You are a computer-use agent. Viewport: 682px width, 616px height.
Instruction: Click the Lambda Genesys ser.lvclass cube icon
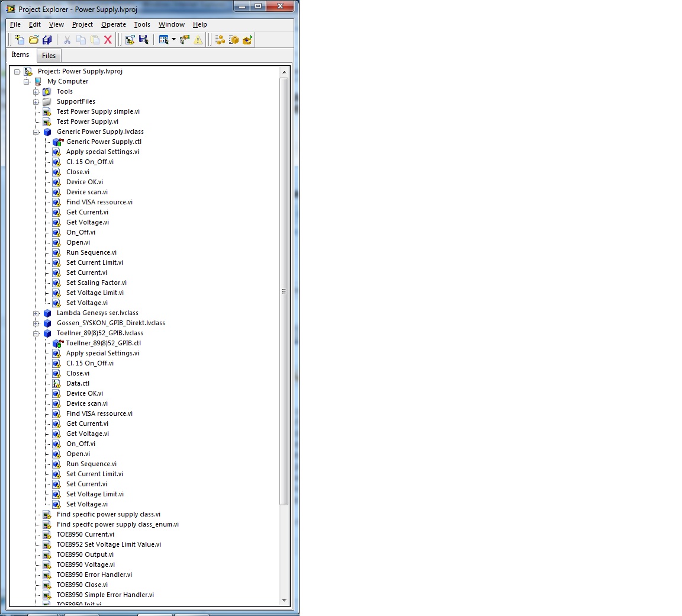click(x=47, y=313)
